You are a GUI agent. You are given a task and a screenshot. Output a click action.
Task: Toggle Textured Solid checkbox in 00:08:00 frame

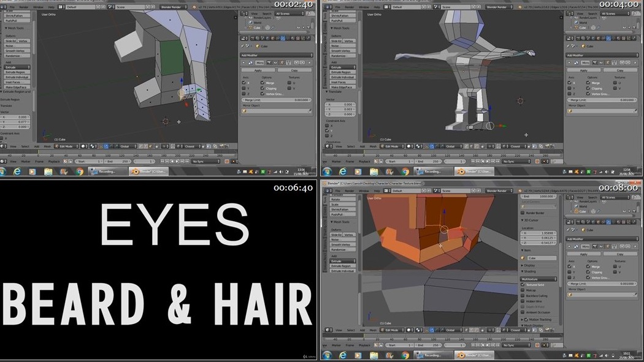click(x=523, y=285)
